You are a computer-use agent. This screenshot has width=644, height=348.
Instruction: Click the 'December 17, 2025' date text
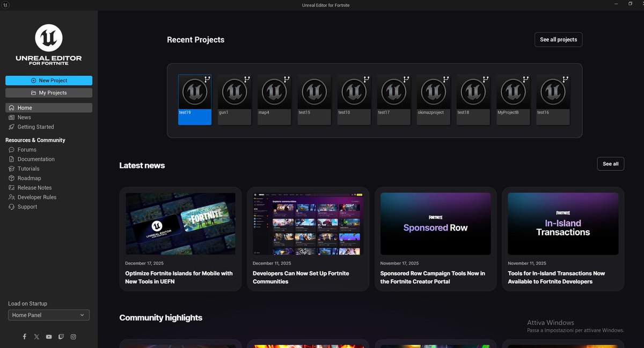coord(144,264)
